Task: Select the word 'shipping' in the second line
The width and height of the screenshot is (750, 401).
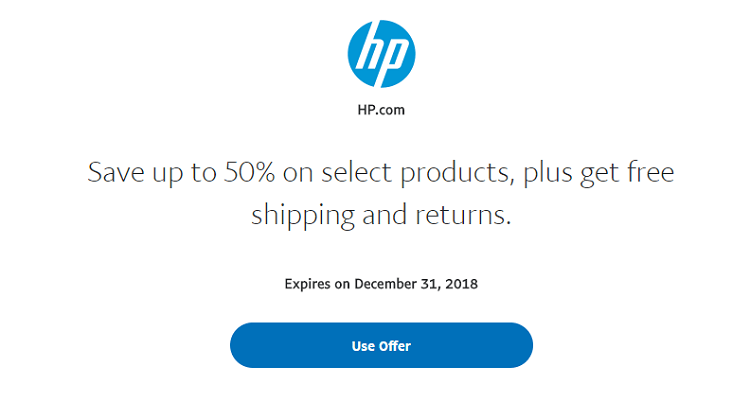Action: [x=303, y=215]
